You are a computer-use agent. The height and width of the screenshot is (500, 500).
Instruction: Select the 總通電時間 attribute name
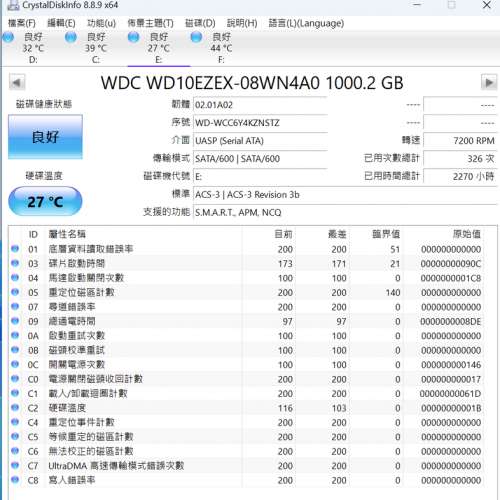coord(72,321)
